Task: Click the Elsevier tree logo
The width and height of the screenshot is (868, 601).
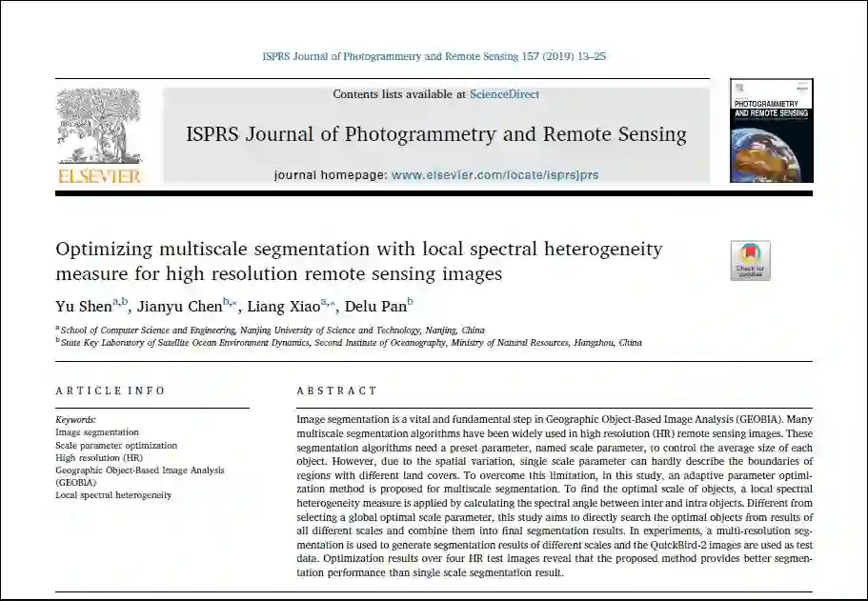Action: pos(99,128)
